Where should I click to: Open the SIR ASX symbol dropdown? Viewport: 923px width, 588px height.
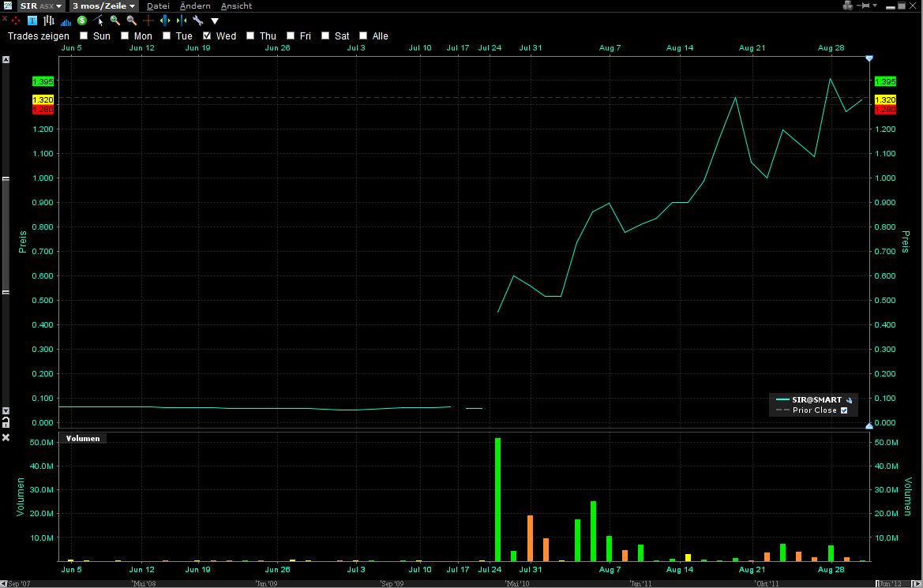pyautogui.click(x=40, y=6)
